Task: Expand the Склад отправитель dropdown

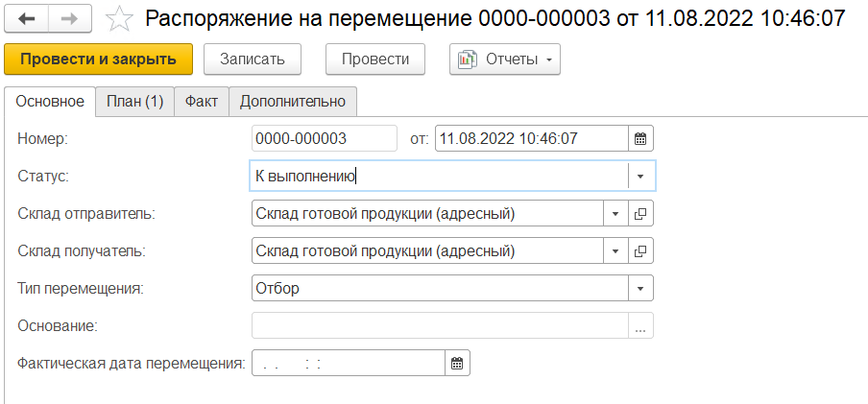Action: pos(615,213)
